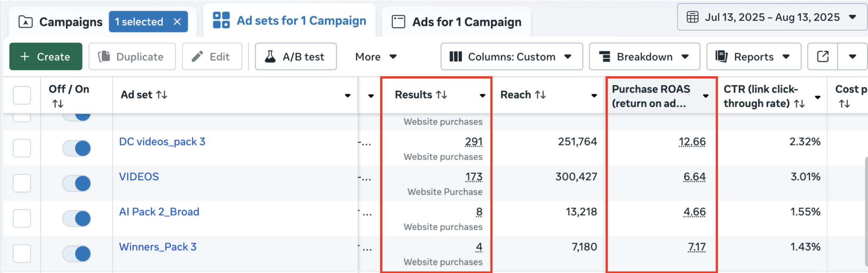Expand the More actions menu

pos(376,56)
